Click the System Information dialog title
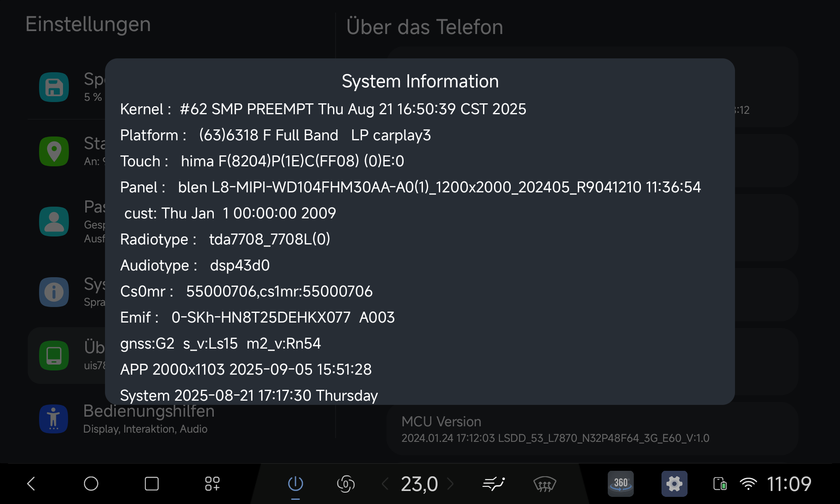 (x=420, y=81)
